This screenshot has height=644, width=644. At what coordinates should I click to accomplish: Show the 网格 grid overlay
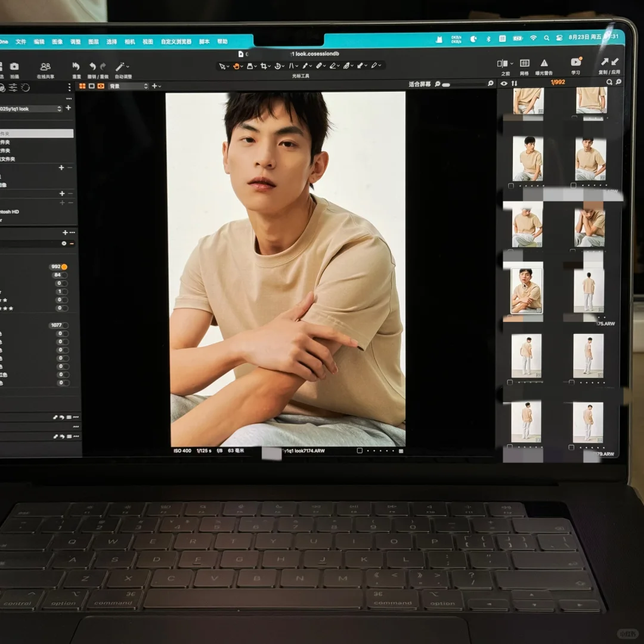click(525, 63)
